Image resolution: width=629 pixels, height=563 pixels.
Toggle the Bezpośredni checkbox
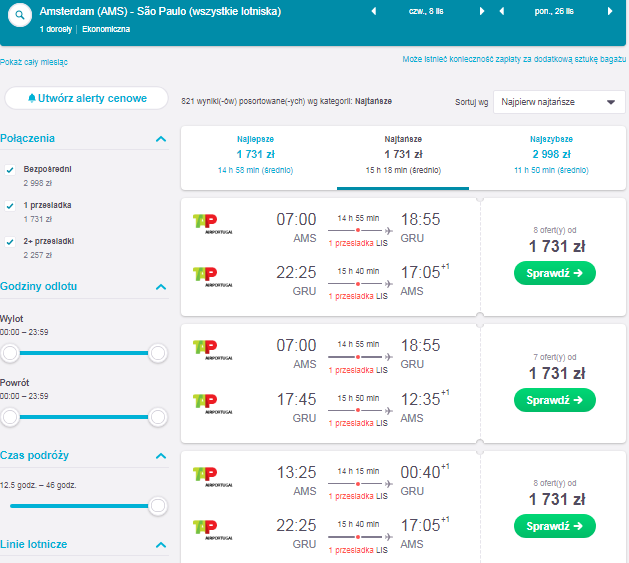[10, 170]
